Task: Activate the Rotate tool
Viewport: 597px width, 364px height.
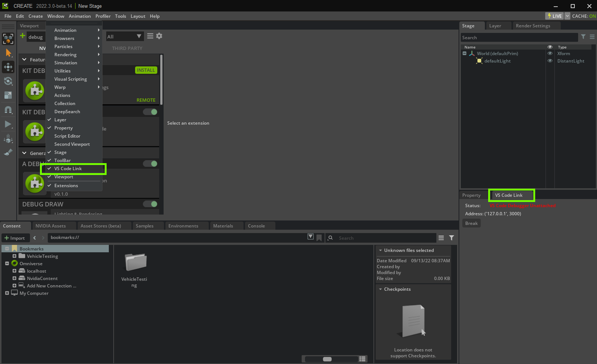Action: pos(8,81)
